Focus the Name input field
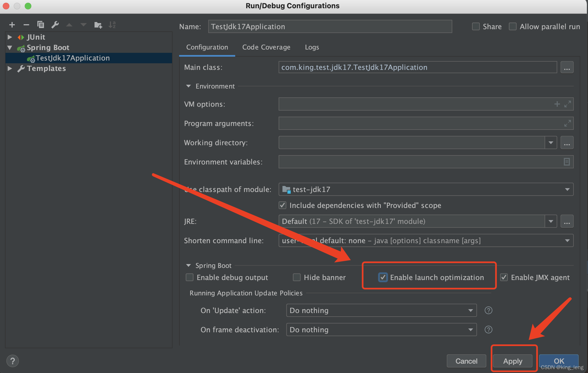 (x=330, y=27)
